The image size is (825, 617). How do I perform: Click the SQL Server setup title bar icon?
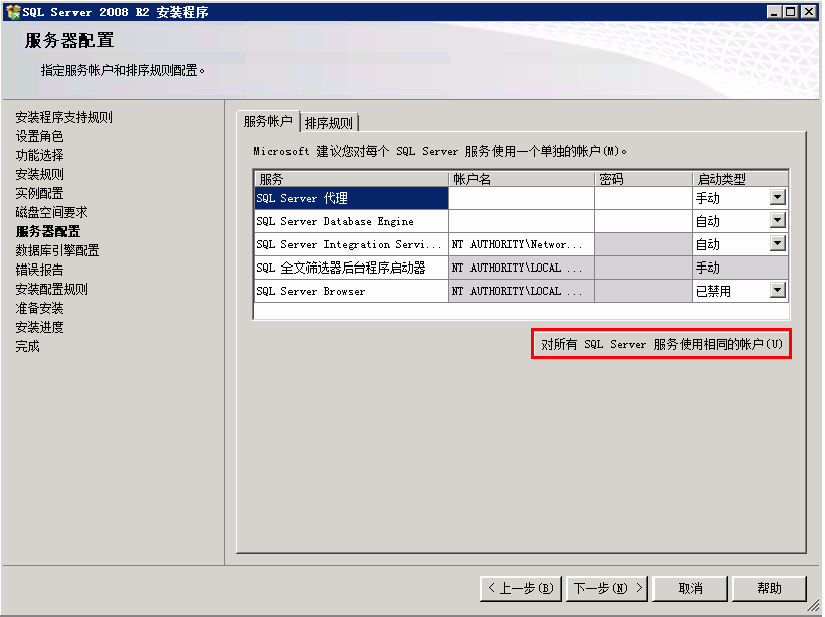(x=13, y=12)
